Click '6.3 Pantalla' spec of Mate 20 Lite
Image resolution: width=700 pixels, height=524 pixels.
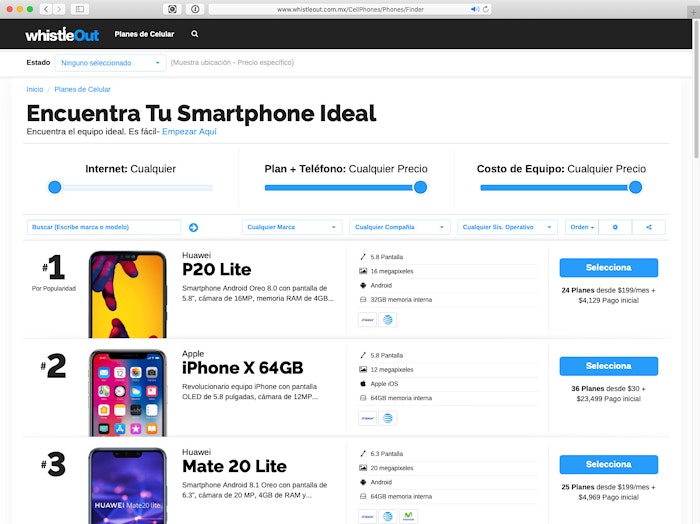pyautogui.click(x=387, y=454)
